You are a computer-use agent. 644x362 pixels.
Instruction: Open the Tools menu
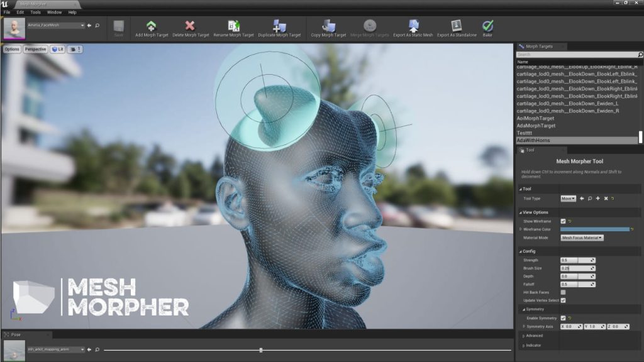pyautogui.click(x=35, y=13)
